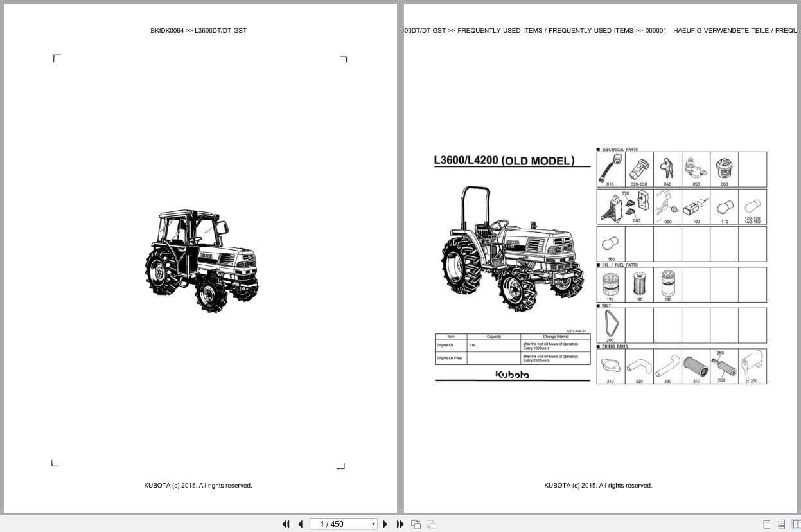Select the fuse box part 070/080
This screenshot has height=532, width=801.
(625, 207)
